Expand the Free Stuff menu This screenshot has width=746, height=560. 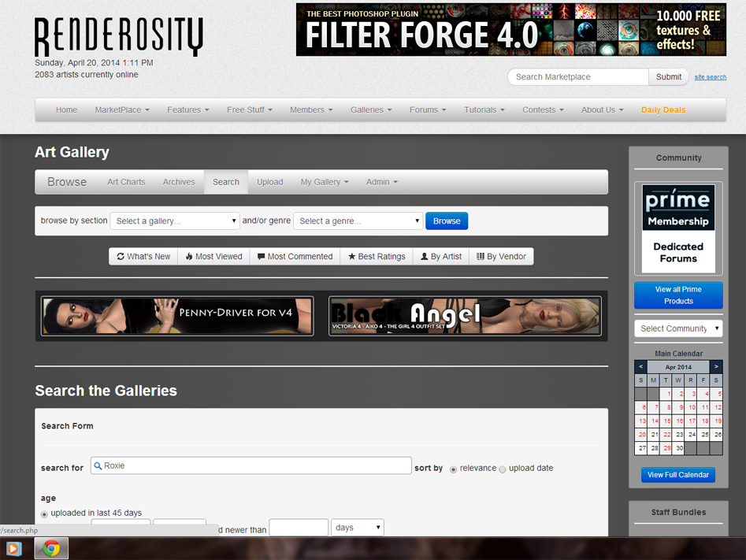[x=249, y=110]
